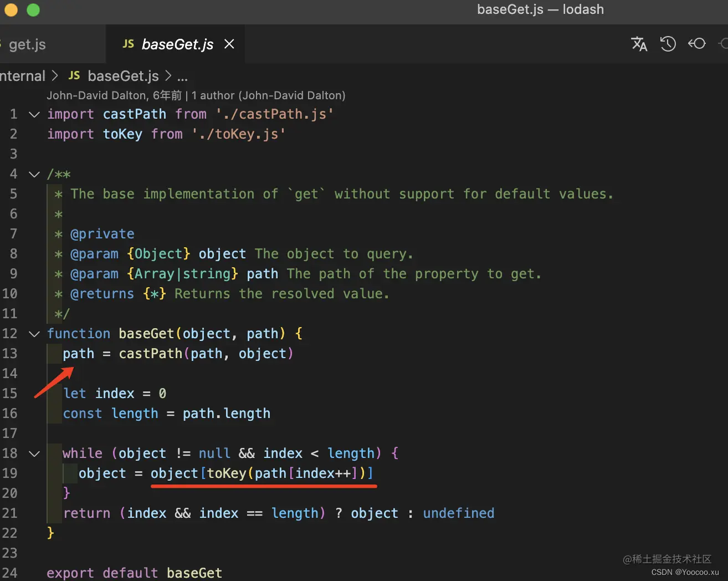Viewport: 728px width, 581px height.
Task: Collapse the baseGet function at line 12
Action: point(34,334)
